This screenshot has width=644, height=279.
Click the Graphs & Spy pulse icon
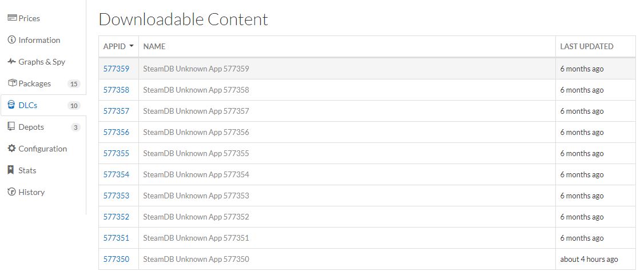[11, 62]
